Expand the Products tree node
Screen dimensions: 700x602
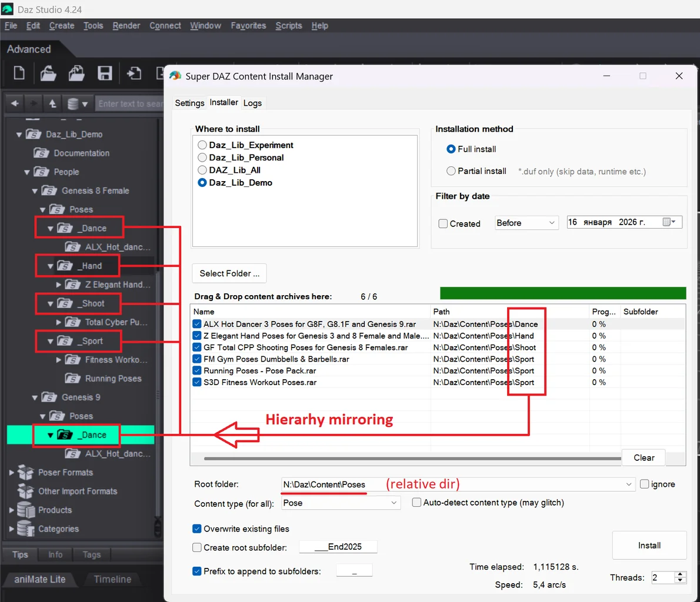[x=12, y=510]
